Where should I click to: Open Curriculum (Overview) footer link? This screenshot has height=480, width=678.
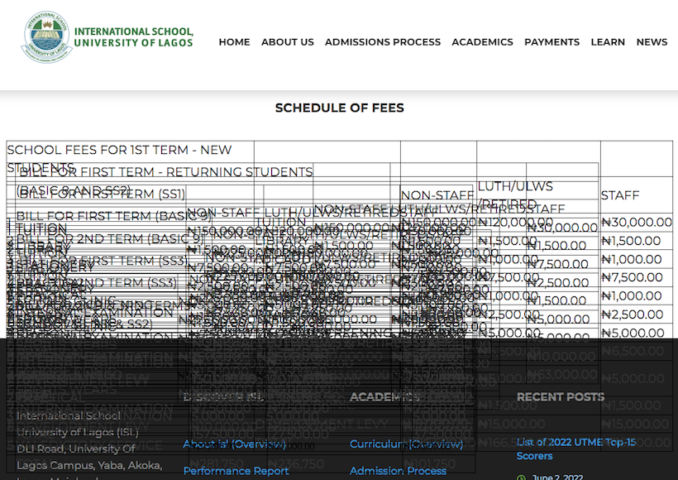406,444
